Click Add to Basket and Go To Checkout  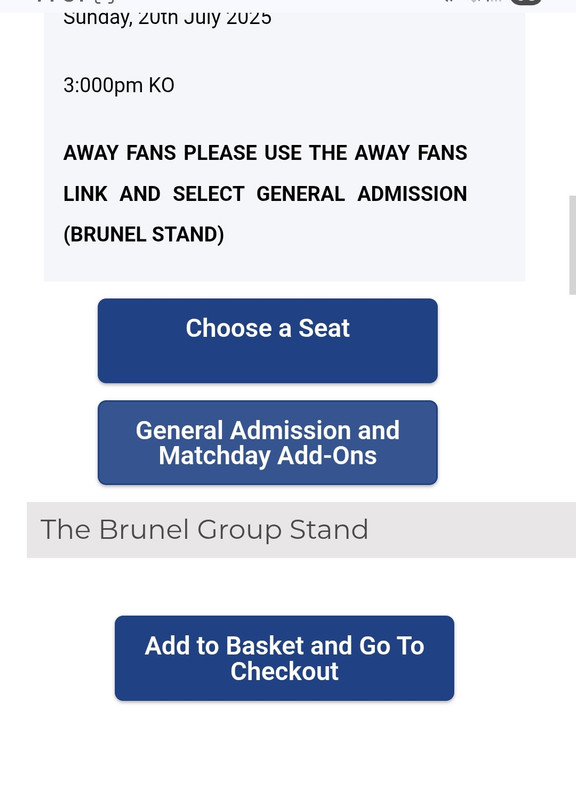284,658
